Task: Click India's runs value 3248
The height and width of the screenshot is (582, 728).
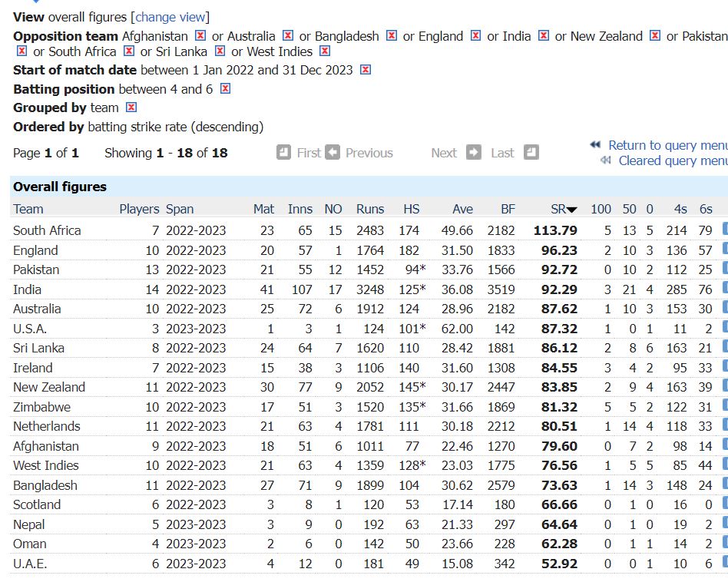Action: point(370,289)
